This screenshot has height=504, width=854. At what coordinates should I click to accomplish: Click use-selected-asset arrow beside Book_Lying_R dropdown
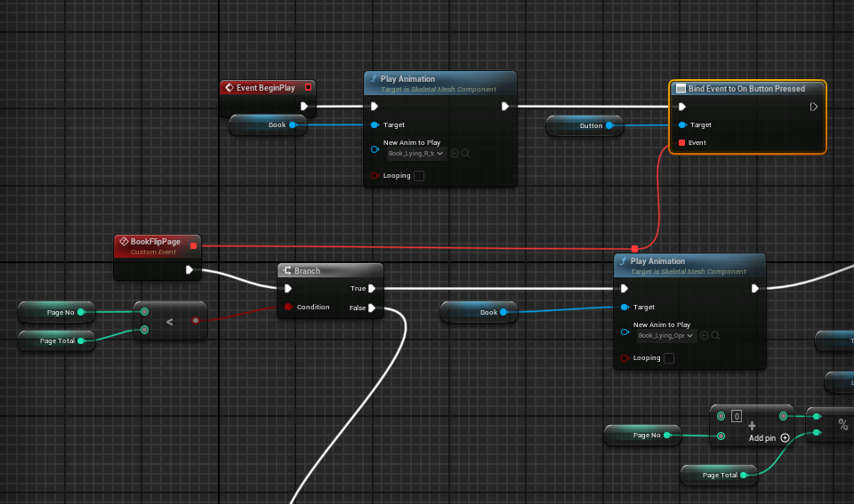coord(455,154)
